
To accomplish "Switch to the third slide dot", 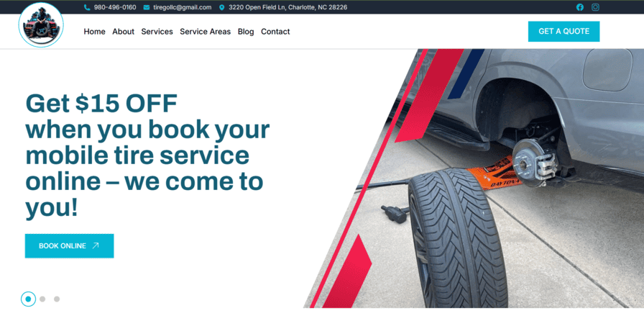I will point(57,299).
